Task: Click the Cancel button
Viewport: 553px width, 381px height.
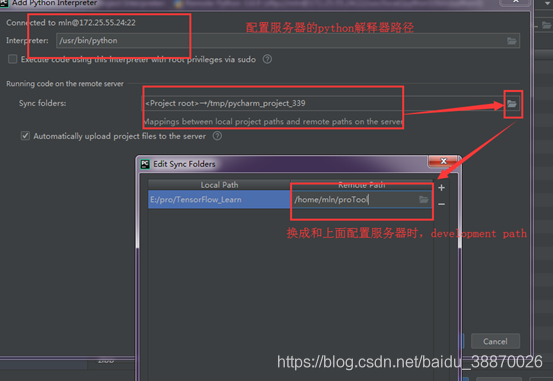Action: (x=495, y=341)
